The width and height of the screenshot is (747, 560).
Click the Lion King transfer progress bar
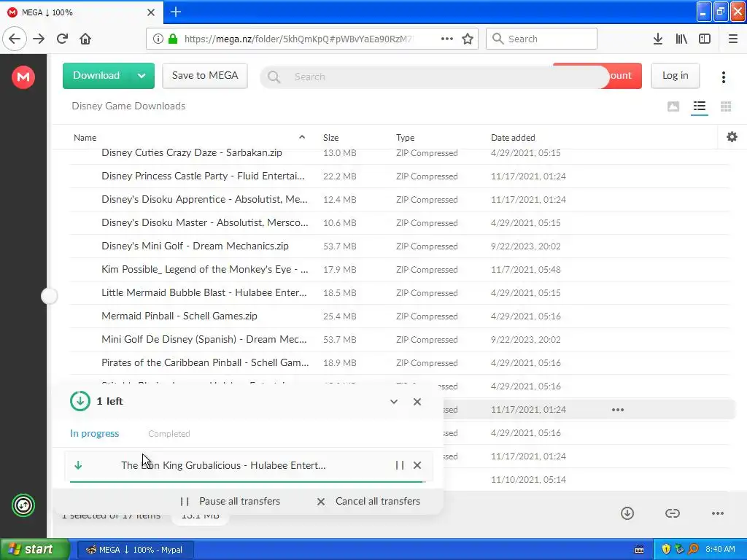click(x=248, y=481)
